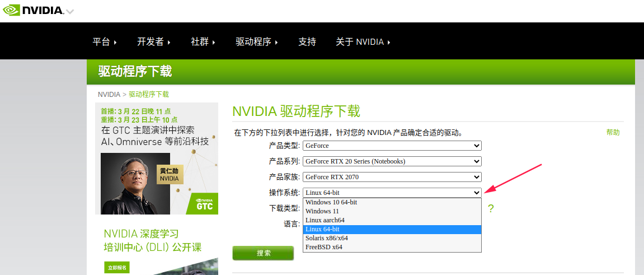This screenshot has height=275, width=644.
Task: Click the 产品家族 label
Action: [x=285, y=177]
